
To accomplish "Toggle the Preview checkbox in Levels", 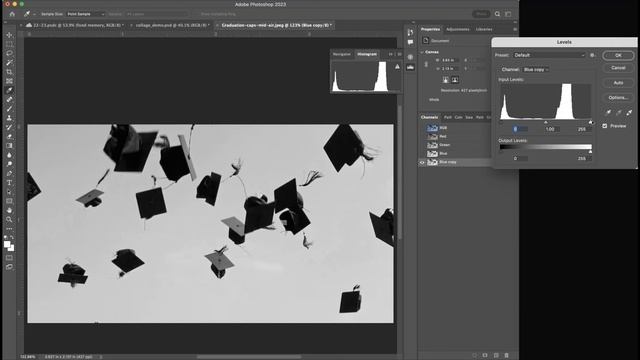I will (605, 126).
